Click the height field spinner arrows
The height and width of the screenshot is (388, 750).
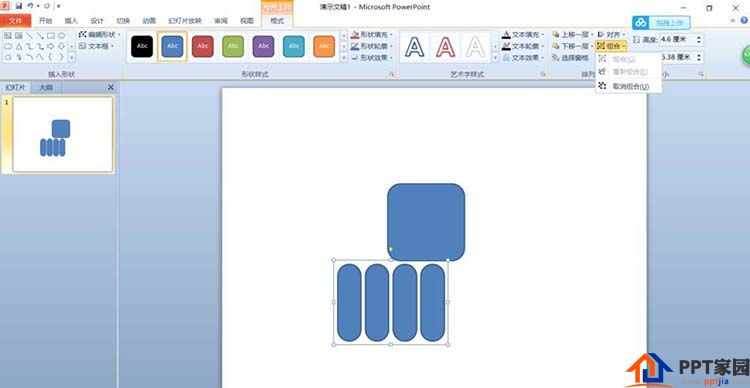point(698,39)
